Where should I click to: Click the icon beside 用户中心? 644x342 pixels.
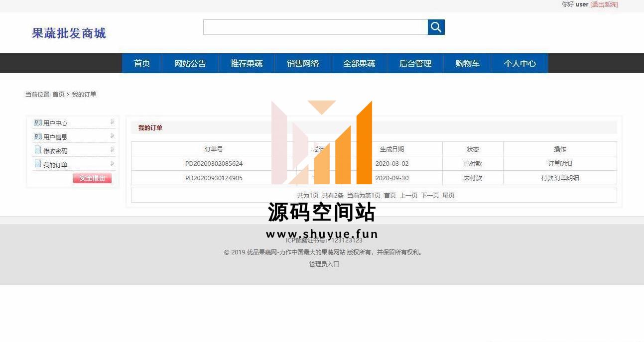(x=37, y=122)
